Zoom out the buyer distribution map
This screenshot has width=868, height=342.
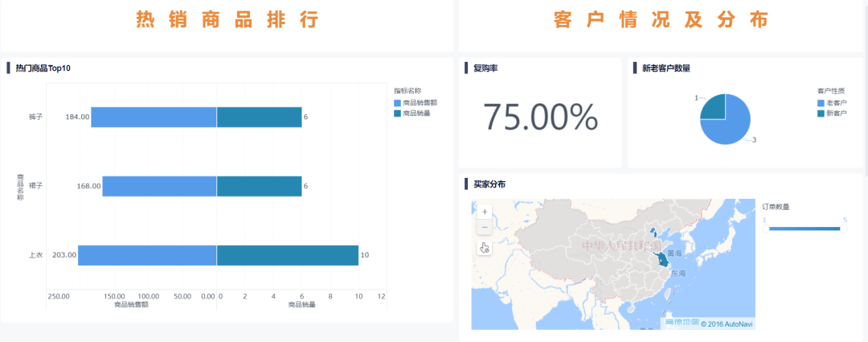tap(485, 227)
